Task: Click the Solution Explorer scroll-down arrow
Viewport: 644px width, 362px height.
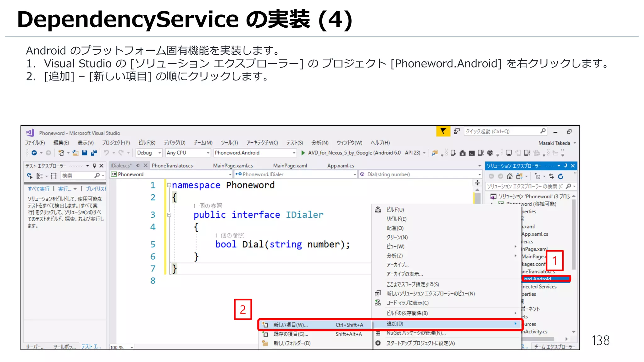Action: point(574,332)
